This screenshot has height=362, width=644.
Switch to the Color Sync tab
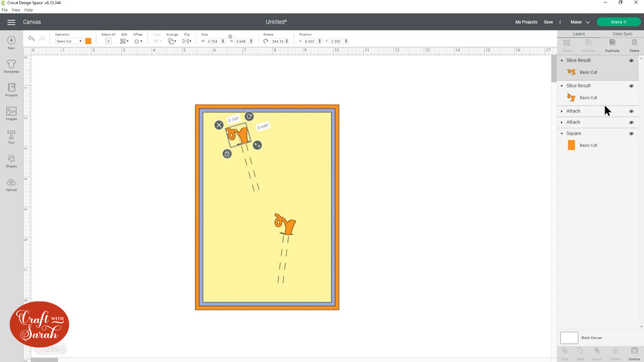pos(622,34)
